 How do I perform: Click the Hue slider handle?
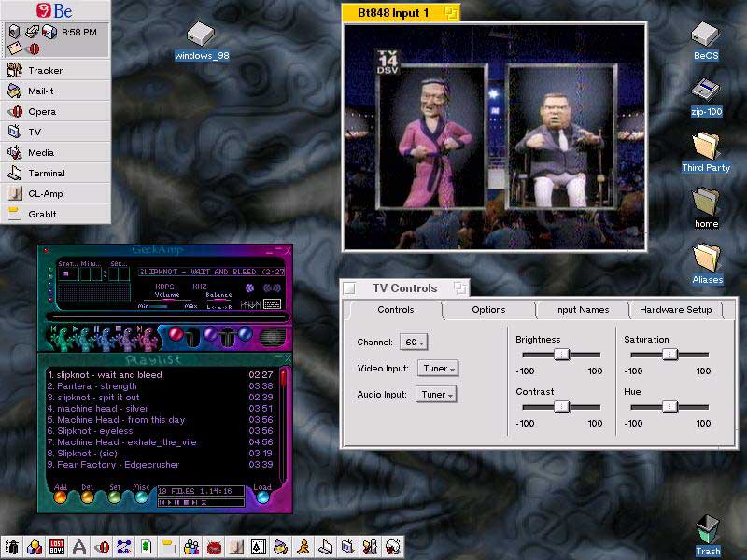coord(669,407)
